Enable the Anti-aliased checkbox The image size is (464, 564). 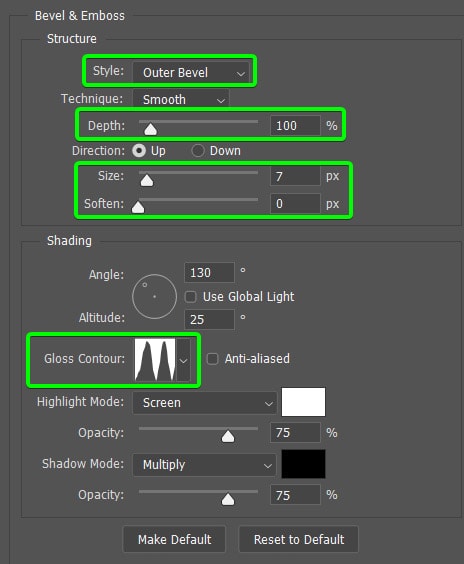[x=212, y=359]
